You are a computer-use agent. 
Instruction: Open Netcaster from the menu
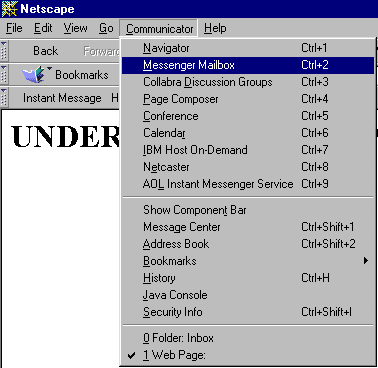248,167
